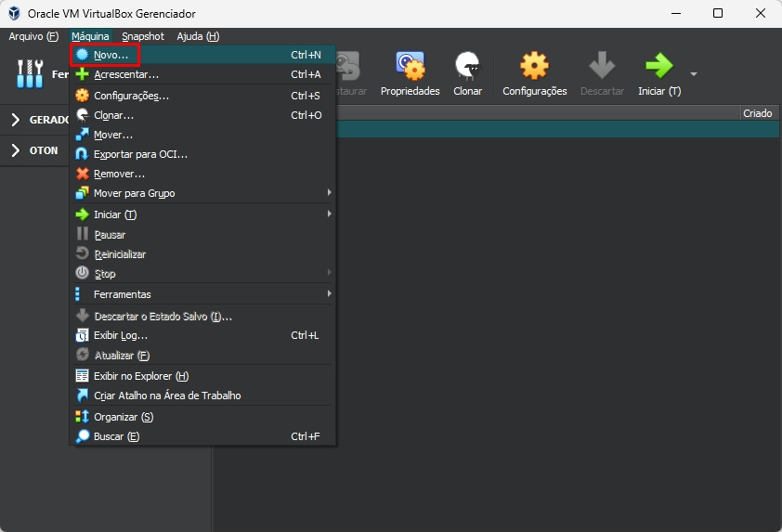This screenshot has width=782, height=532.
Task: Choose Buscar (E) menu entry
Action: [202, 436]
